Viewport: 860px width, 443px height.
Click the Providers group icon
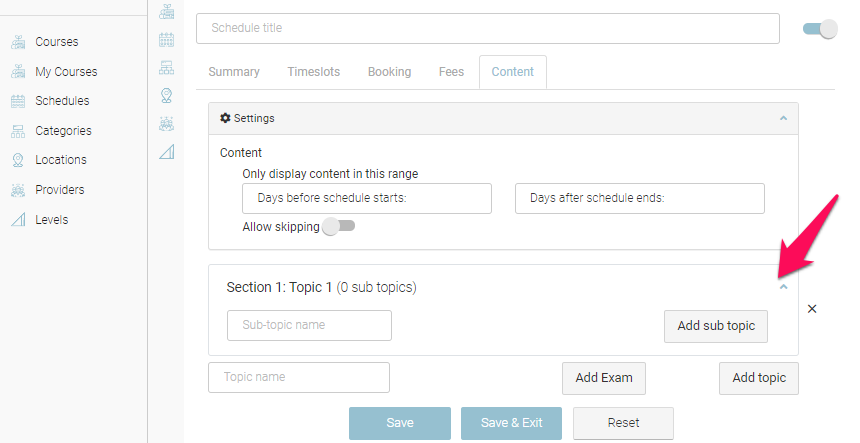(x=18, y=190)
